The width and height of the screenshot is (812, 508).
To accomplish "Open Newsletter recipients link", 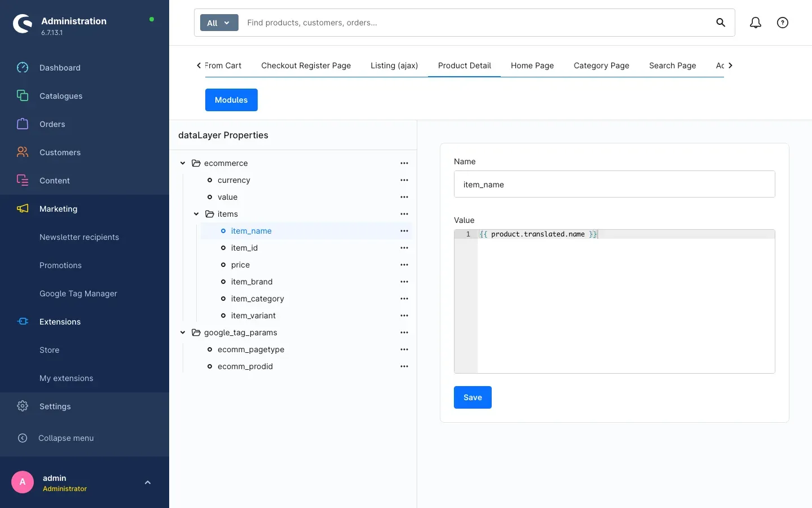I will tap(79, 237).
